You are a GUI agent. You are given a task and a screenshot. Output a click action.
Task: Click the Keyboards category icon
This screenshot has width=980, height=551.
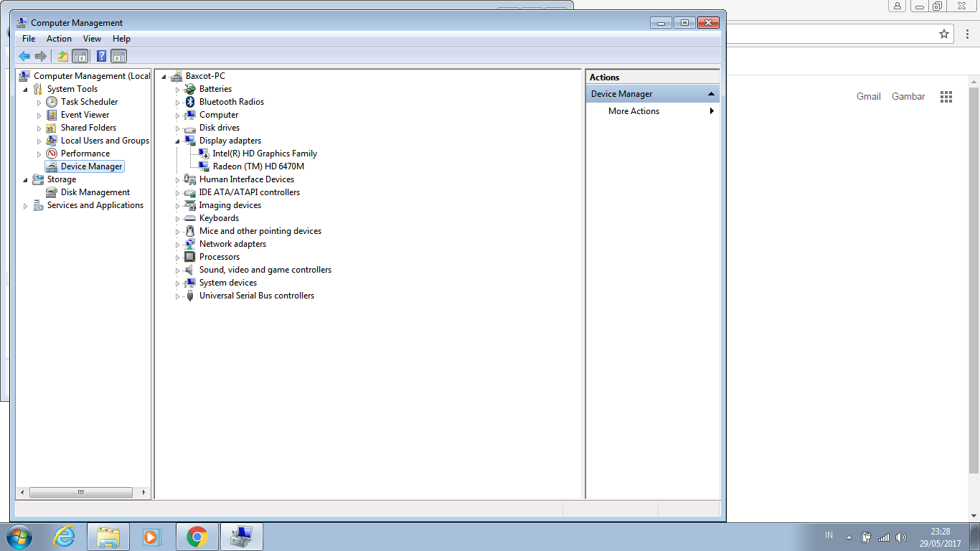click(190, 218)
